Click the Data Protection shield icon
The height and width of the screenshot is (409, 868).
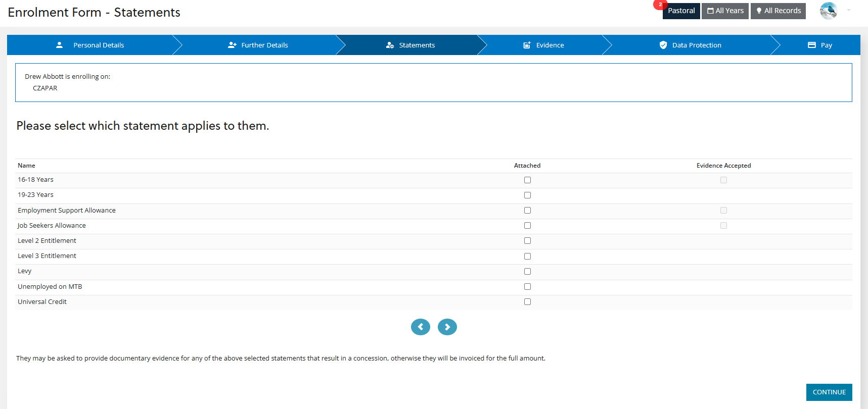[663, 45]
